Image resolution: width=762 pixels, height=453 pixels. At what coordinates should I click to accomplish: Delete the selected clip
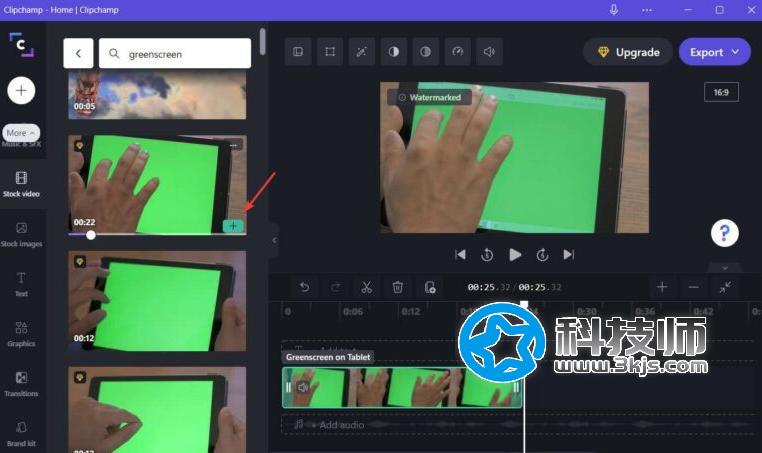pyautogui.click(x=398, y=287)
